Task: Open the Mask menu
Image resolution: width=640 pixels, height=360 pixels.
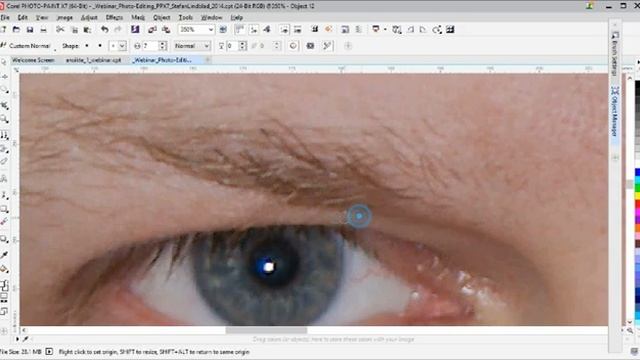Action: (x=138, y=18)
